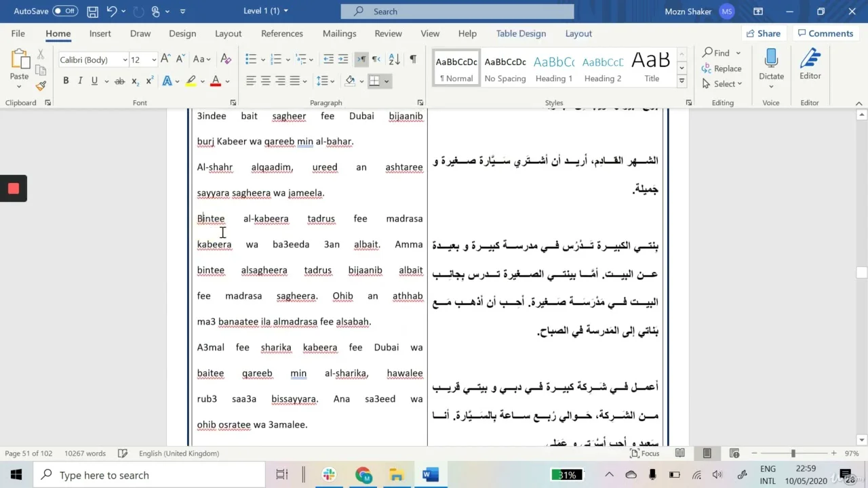Expand the Styles gallery more arrow
The height and width of the screenshot is (488, 868).
click(x=682, y=81)
